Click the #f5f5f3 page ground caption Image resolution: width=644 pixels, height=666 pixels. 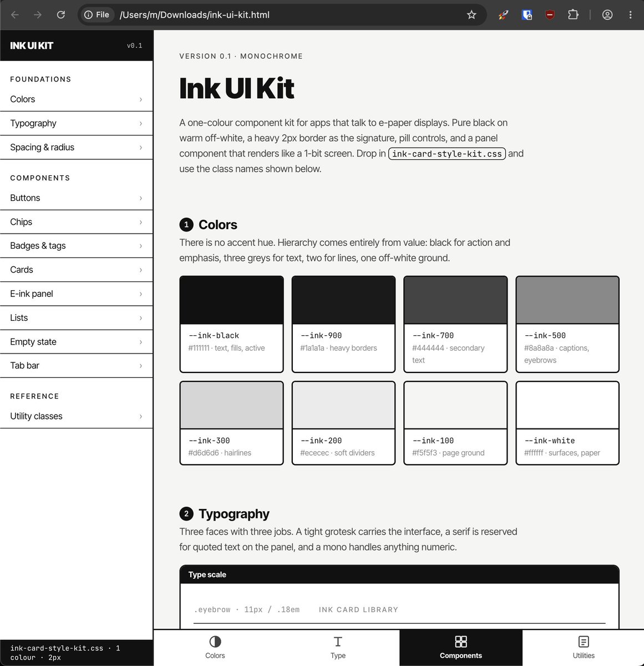[x=448, y=453]
